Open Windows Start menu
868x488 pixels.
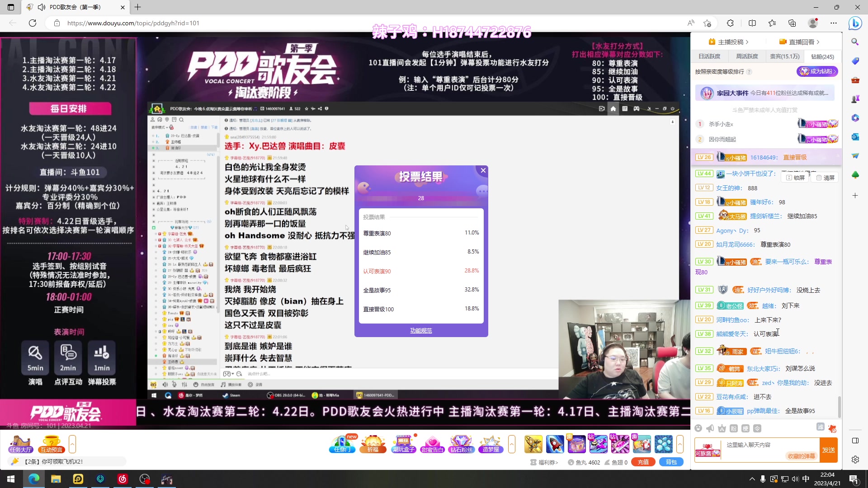(x=11, y=479)
